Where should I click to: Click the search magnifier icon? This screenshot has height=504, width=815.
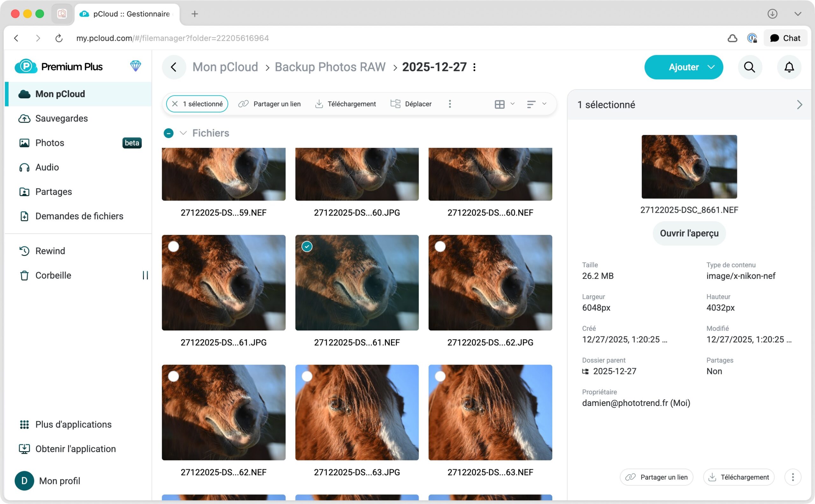pyautogui.click(x=749, y=67)
